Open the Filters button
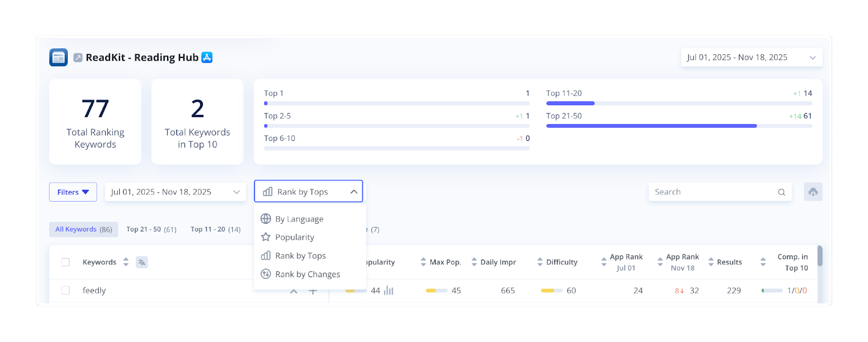868x342 pixels. click(73, 192)
